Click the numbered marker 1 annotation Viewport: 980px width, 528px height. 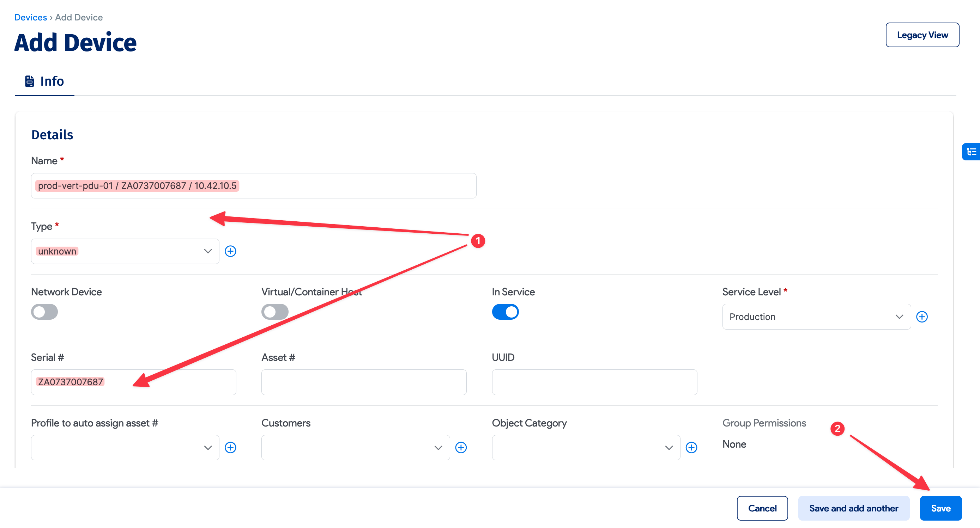(479, 241)
